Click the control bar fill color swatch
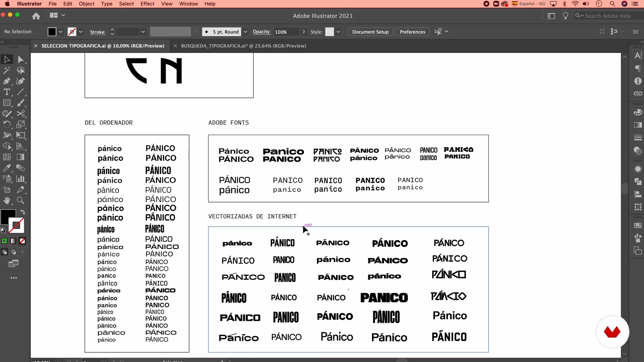644x362 pixels. pos(52,32)
